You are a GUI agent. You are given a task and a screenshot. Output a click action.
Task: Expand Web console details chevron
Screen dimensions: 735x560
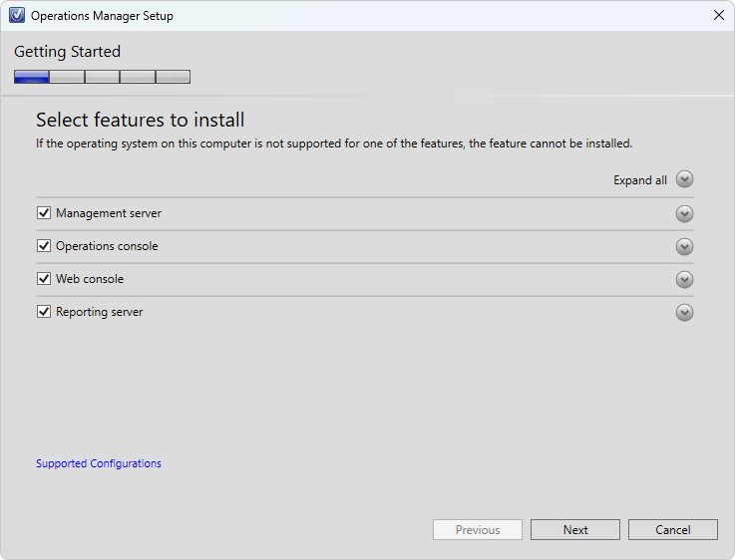pyautogui.click(x=684, y=280)
